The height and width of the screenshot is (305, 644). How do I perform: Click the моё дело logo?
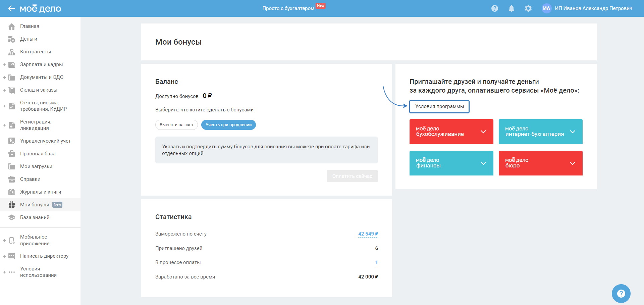[x=40, y=8]
